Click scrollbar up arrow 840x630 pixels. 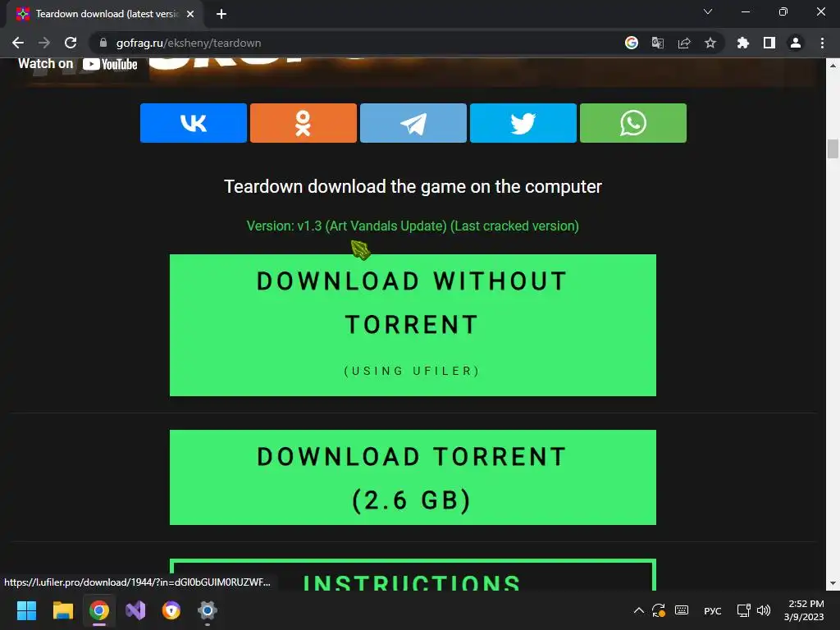pyautogui.click(x=833, y=66)
